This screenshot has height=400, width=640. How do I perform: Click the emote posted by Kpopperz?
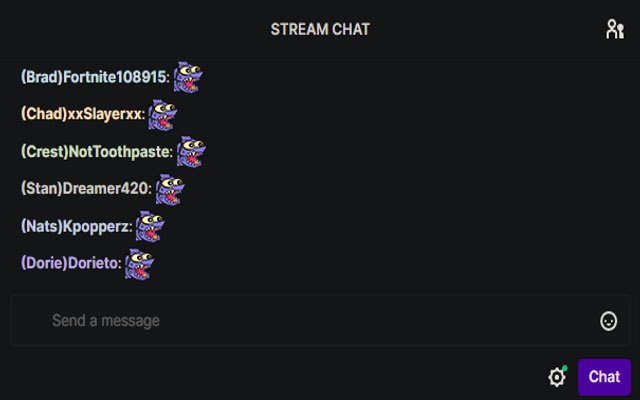(x=150, y=227)
